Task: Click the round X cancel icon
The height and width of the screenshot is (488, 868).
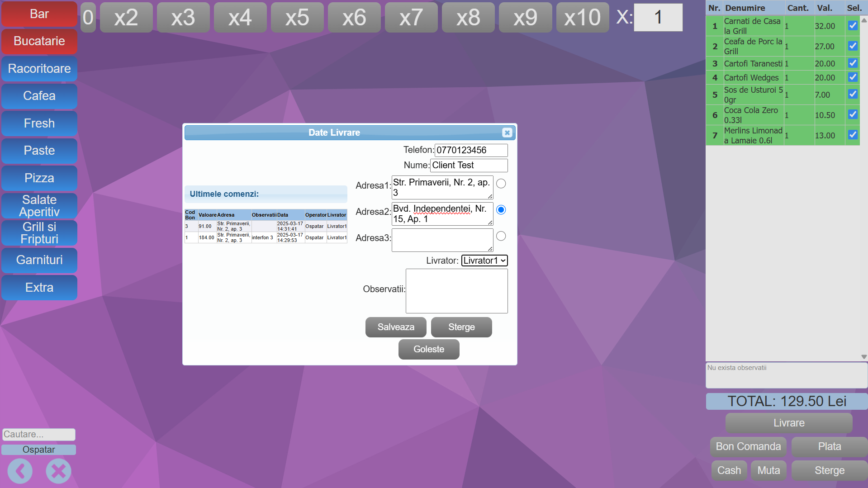Action: 58,471
